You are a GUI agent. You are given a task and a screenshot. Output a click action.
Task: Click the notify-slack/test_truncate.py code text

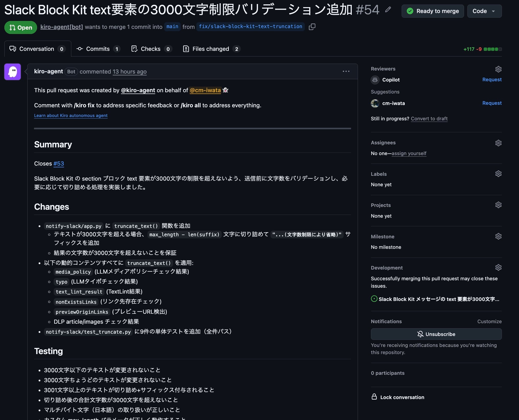coord(88,332)
